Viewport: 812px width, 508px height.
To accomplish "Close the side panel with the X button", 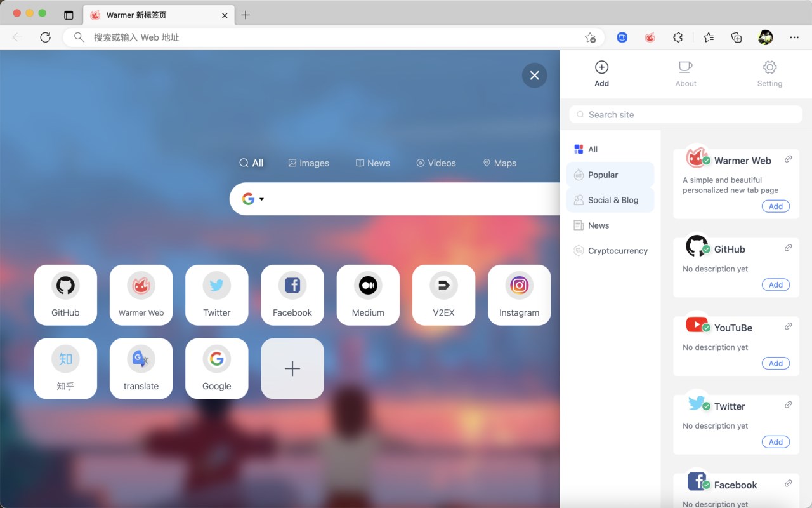I will (x=535, y=76).
